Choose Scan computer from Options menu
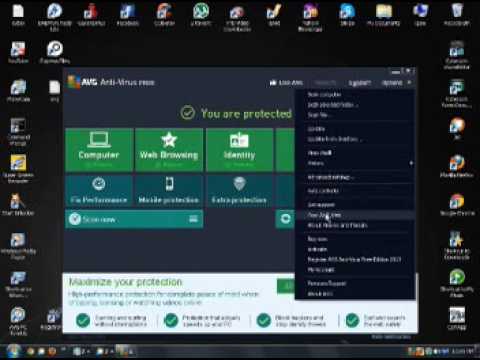 click(x=324, y=95)
